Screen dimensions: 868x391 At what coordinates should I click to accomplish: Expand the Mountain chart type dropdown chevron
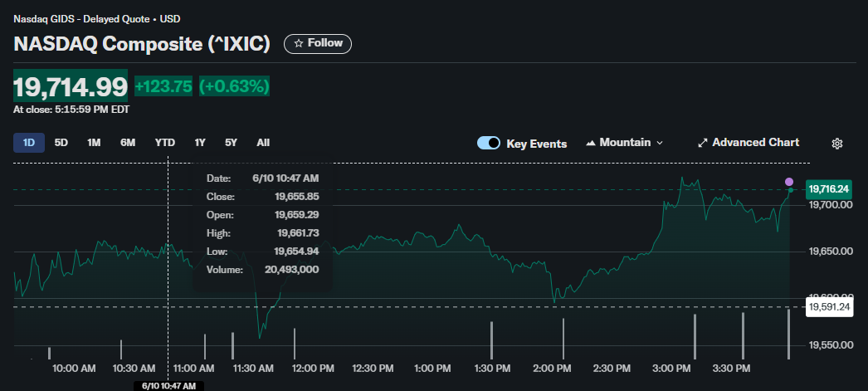pyautogui.click(x=660, y=143)
